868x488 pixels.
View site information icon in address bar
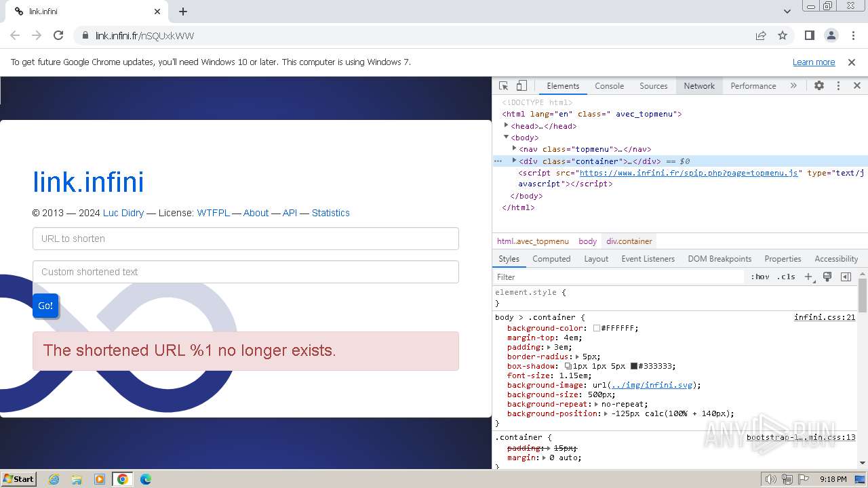tap(85, 35)
